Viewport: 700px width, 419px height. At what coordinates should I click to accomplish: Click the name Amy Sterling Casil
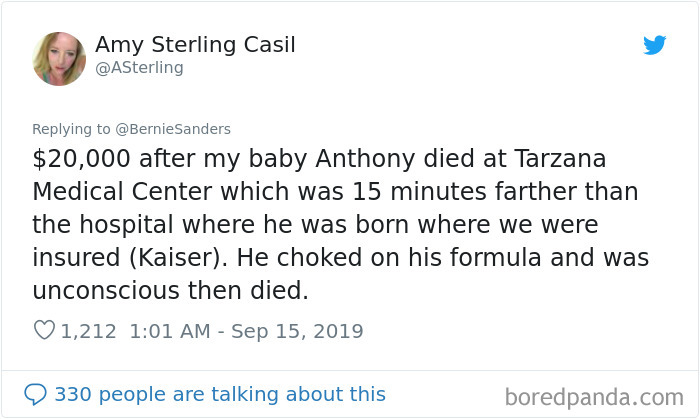click(x=195, y=45)
